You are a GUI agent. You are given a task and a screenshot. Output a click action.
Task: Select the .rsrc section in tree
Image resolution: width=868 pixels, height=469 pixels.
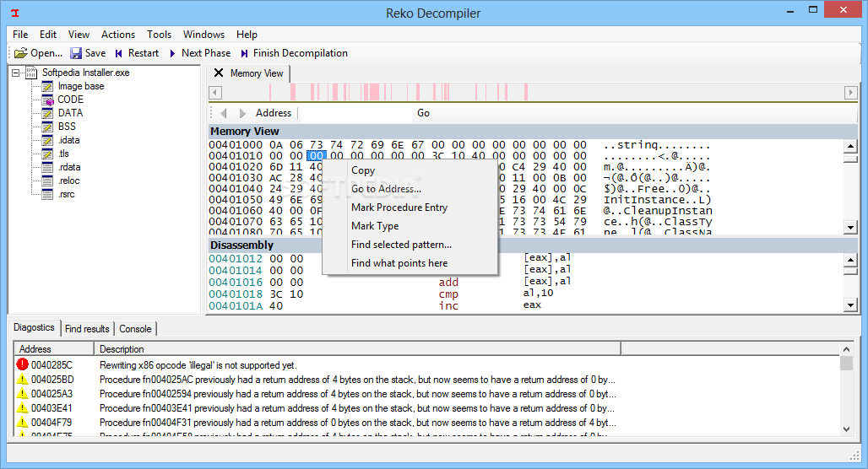tap(67, 194)
